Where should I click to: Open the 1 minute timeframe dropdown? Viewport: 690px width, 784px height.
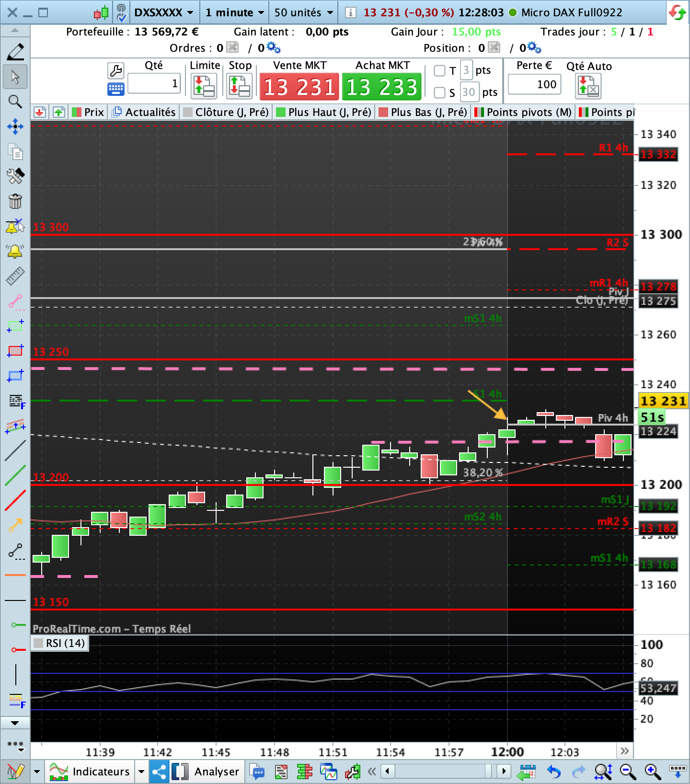(234, 12)
